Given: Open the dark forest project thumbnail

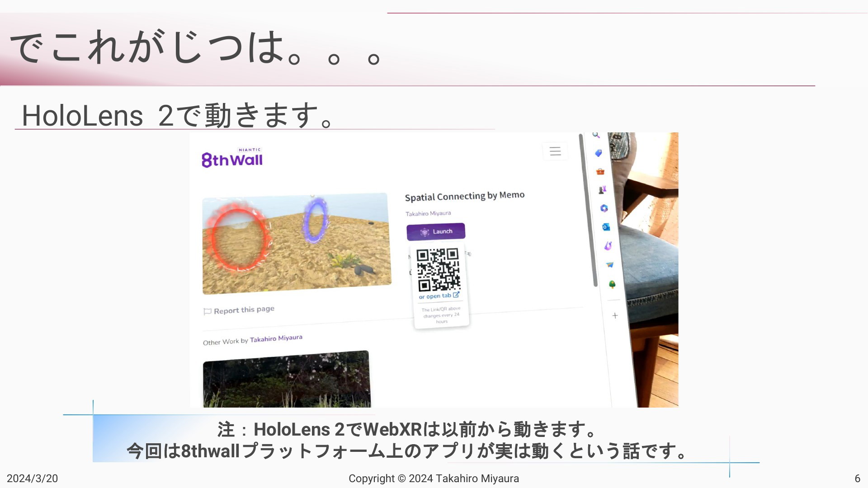Looking at the screenshot, I should [x=286, y=379].
